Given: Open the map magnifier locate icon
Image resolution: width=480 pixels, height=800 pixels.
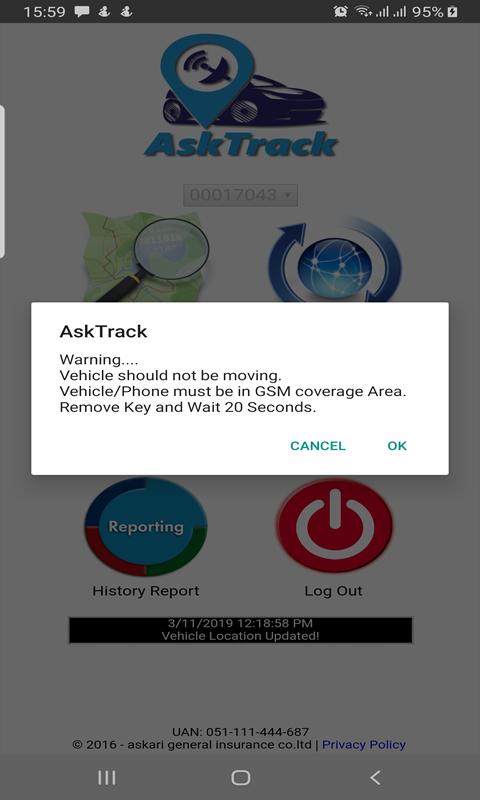Looking at the screenshot, I should coord(146,257).
